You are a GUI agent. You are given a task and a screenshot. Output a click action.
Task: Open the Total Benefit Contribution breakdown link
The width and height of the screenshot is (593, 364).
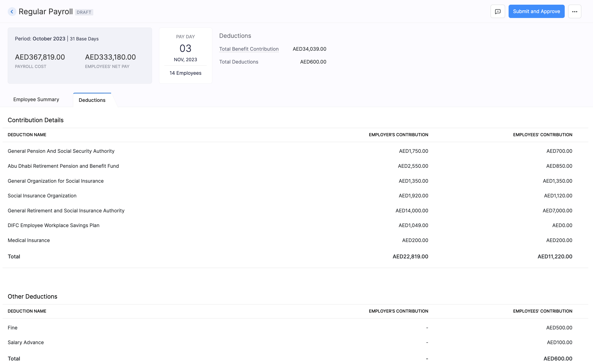pos(249,49)
